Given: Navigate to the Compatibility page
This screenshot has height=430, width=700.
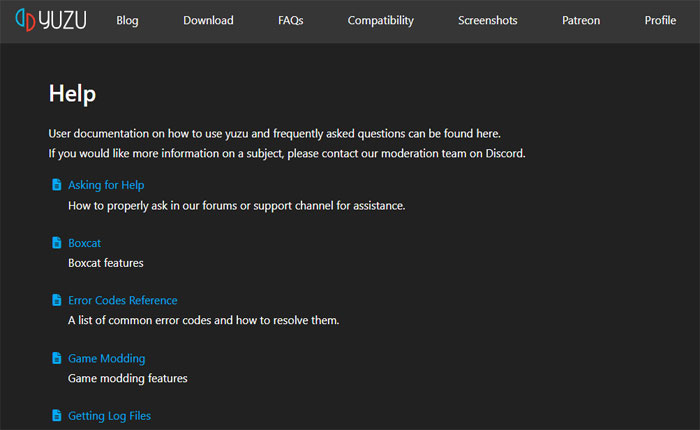Looking at the screenshot, I should tap(380, 20).
